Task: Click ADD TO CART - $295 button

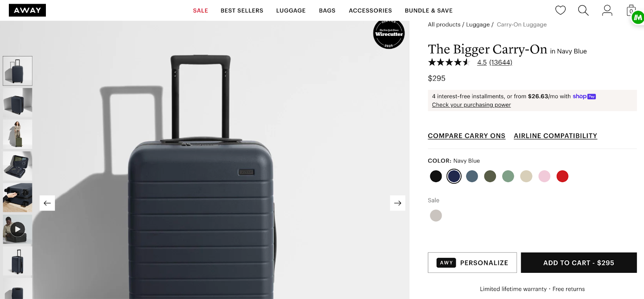Action: point(579,263)
